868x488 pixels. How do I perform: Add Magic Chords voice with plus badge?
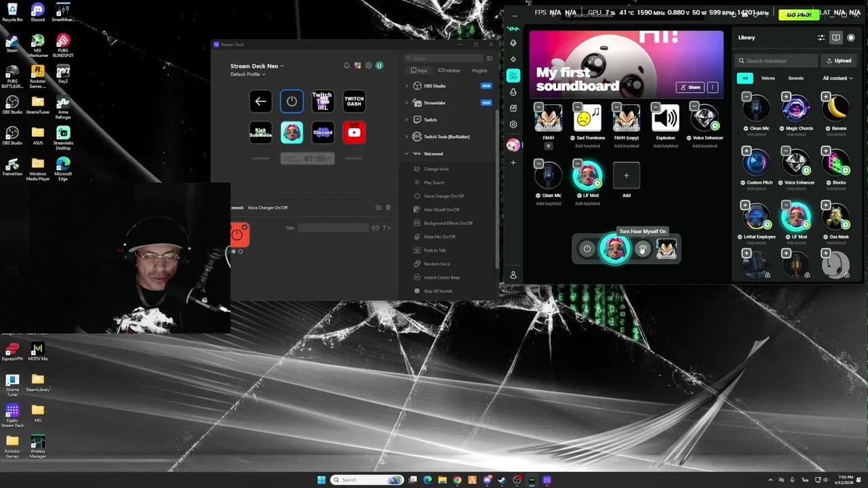(x=787, y=97)
